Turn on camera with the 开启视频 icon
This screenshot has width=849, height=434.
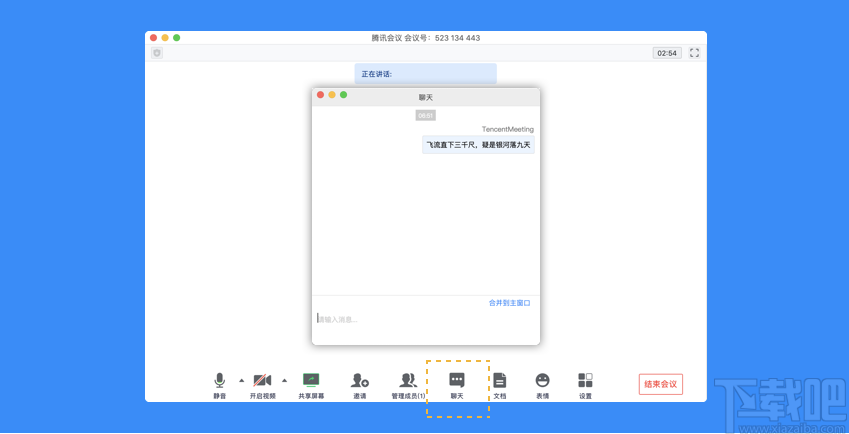point(263,380)
